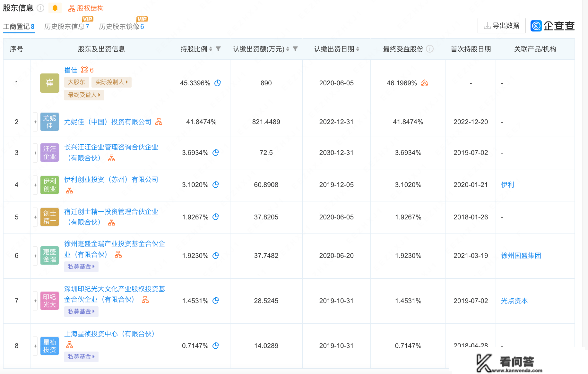The width and height of the screenshot is (588, 374).
Task: Sort by 认缴出资额 column arrows
Action: point(288,49)
